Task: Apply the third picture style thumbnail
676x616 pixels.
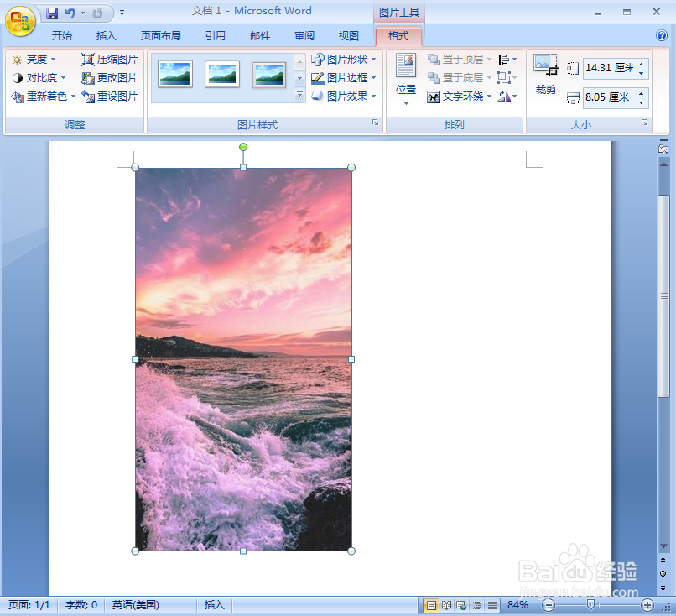Action: pos(269,75)
